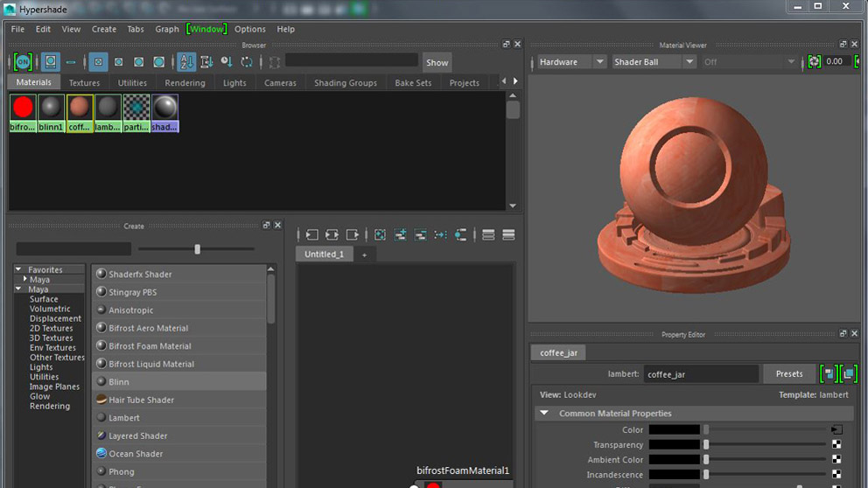868x488 pixels.
Task: Click the Transparency checker map button
Action: tap(836, 444)
